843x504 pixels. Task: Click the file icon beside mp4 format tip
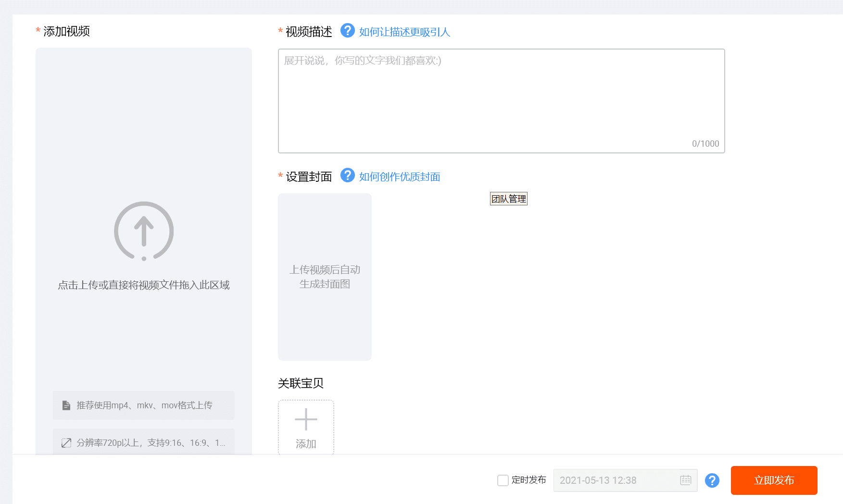click(x=66, y=405)
